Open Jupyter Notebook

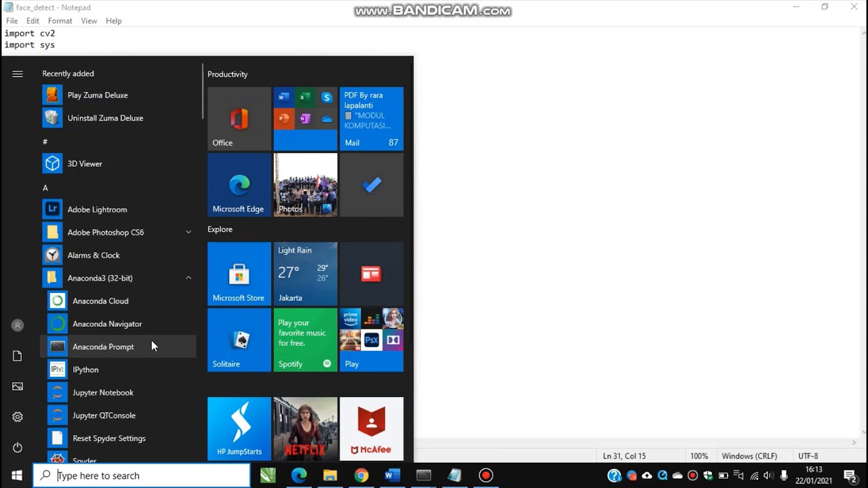[x=119, y=392]
